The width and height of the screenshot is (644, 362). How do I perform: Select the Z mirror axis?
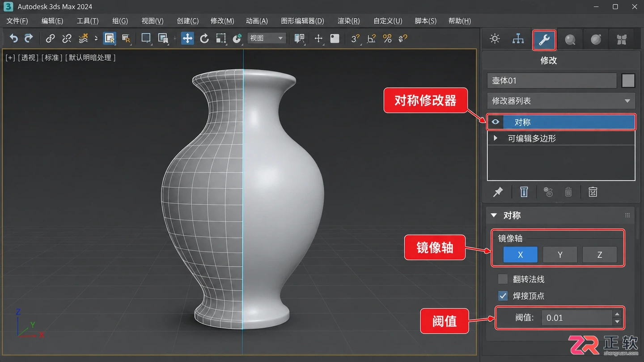point(600,255)
